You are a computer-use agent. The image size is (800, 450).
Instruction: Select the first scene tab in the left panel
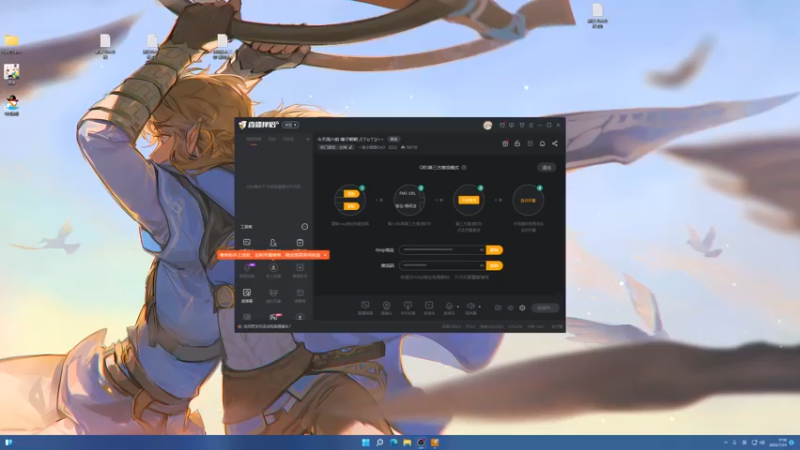(254, 139)
